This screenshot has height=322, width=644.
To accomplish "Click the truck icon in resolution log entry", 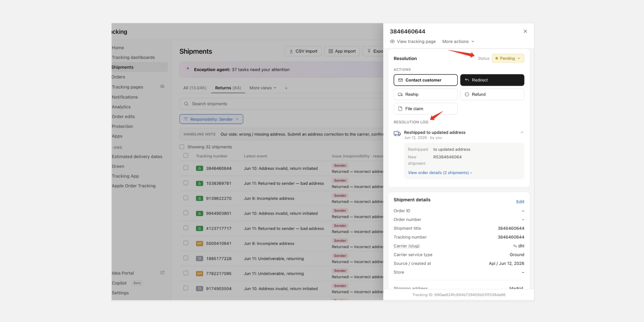I will tap(397, 134).
